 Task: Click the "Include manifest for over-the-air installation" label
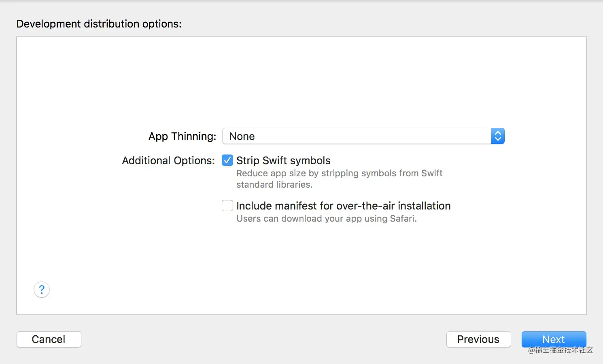(343, 206)
